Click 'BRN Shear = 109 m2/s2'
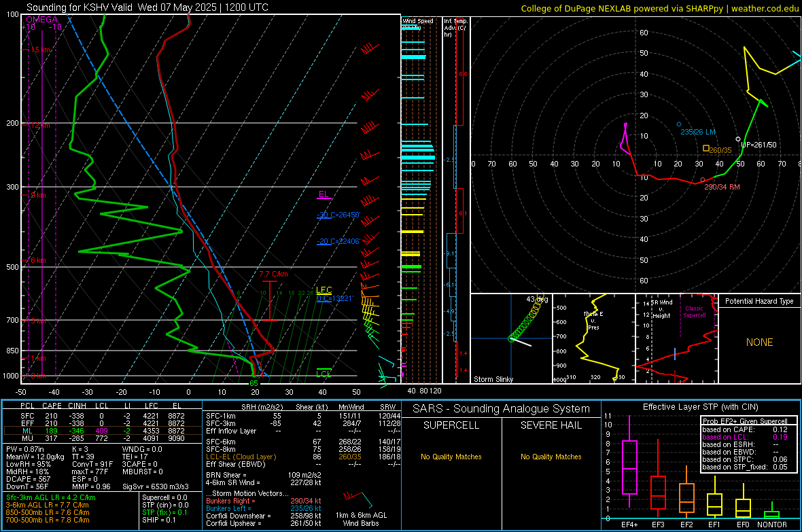The height and width of the screenshot is (532, 802). tap(264, 475)
